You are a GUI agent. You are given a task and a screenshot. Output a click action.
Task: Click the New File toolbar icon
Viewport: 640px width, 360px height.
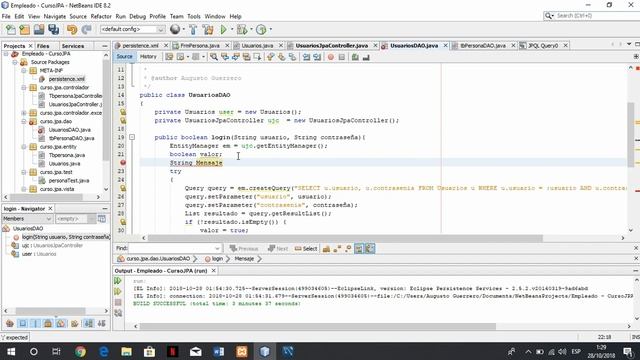pos(11,29)
